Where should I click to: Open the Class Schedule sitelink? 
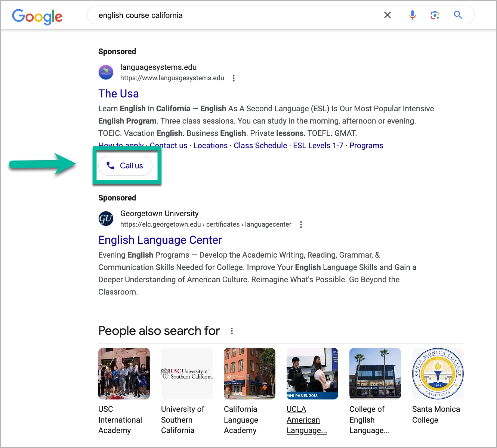coord(260,145)
